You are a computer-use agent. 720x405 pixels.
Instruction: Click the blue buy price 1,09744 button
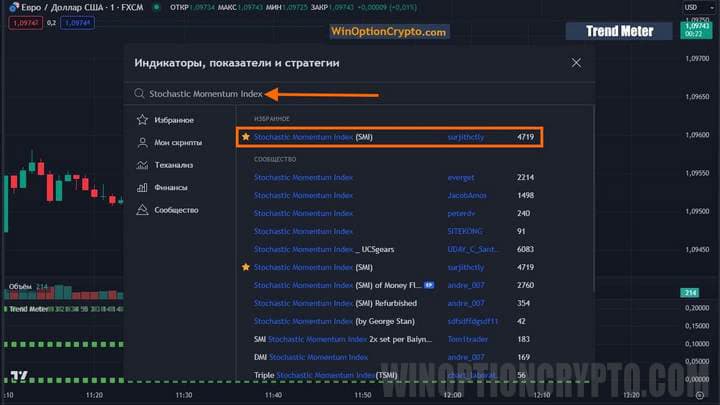click(76, 21)
